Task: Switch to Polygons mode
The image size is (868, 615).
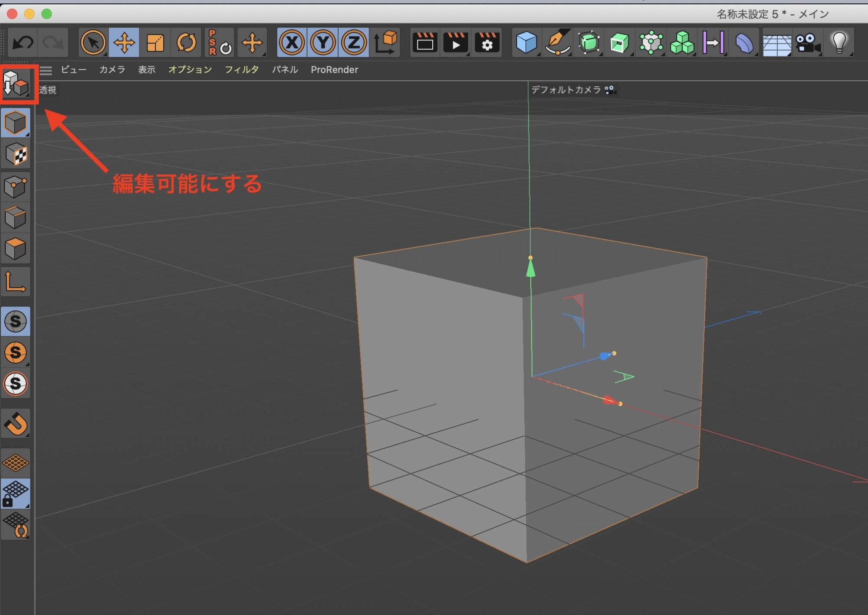Action: pyautogui.click(x=16, y=249)
